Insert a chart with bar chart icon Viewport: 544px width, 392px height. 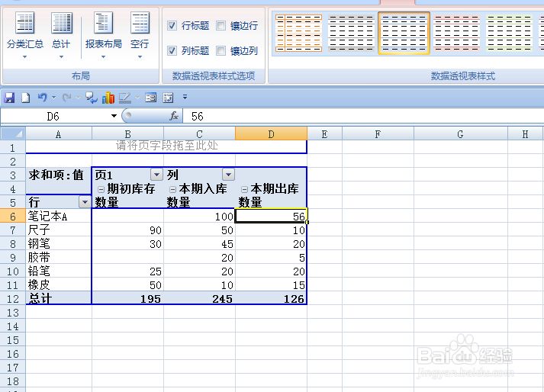pos(108,98)
